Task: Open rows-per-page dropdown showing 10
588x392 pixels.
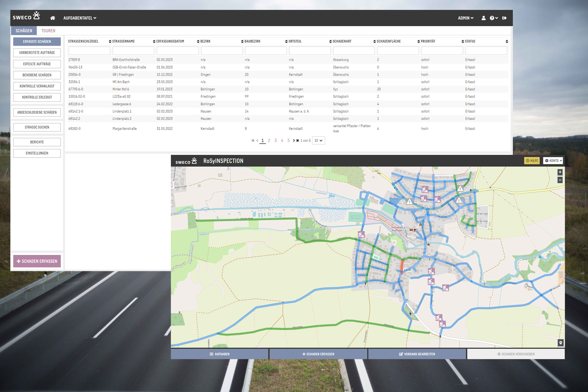Action: [318, 140]
